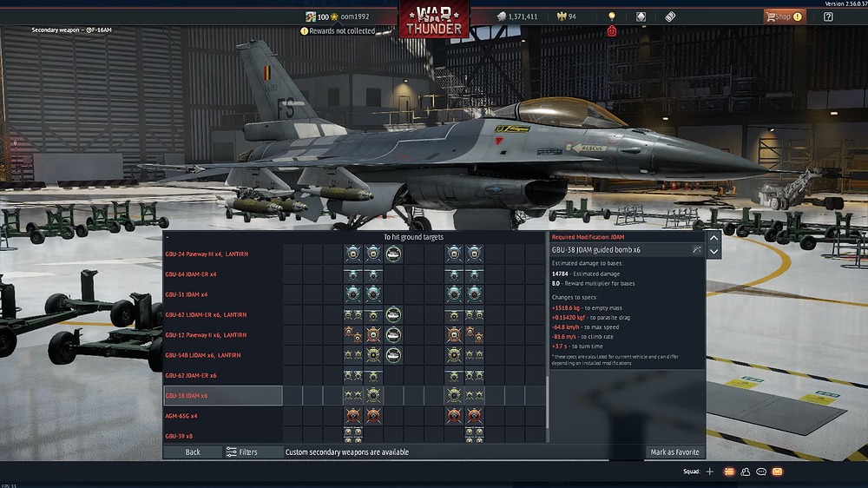The width and height of the screenshot is (868, 488).
Task: Click the War Thunder logo
Action: point(434,20)
